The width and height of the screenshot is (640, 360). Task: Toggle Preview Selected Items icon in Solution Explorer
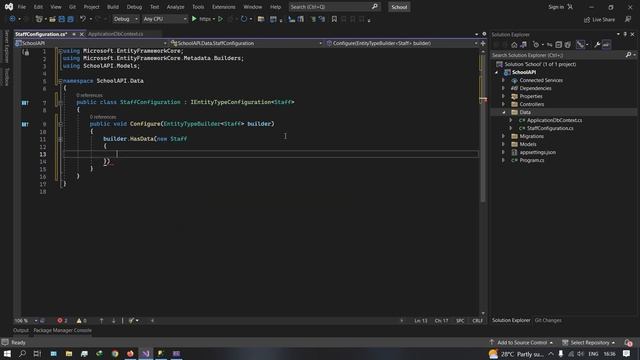(x=606, y=45)
